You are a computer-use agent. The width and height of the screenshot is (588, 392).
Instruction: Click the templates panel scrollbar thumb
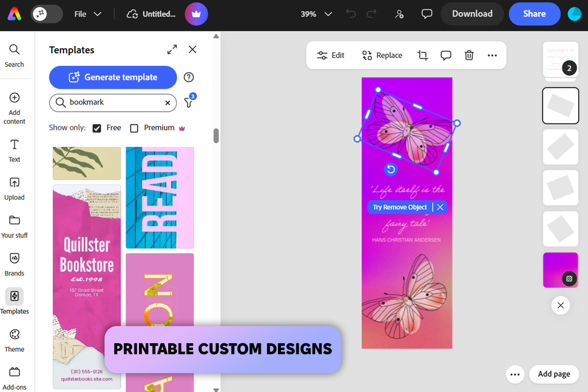coord(216,135)
